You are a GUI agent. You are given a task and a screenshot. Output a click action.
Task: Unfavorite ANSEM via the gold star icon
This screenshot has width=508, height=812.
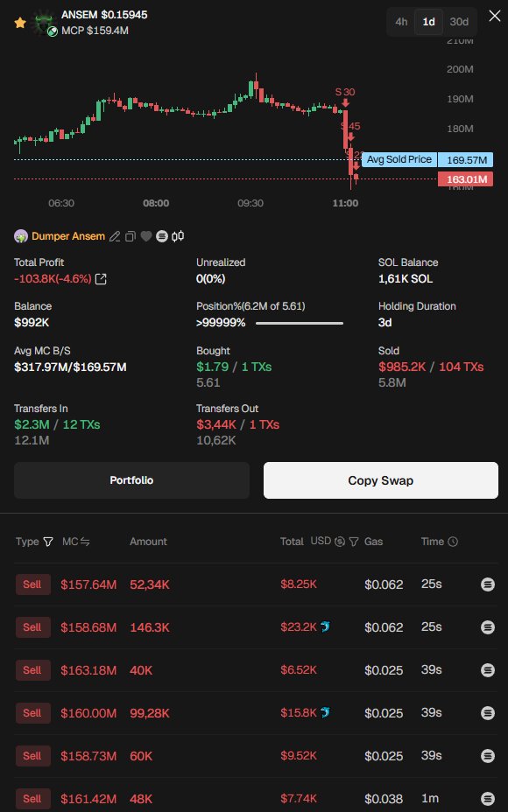[x=20, y=23]
